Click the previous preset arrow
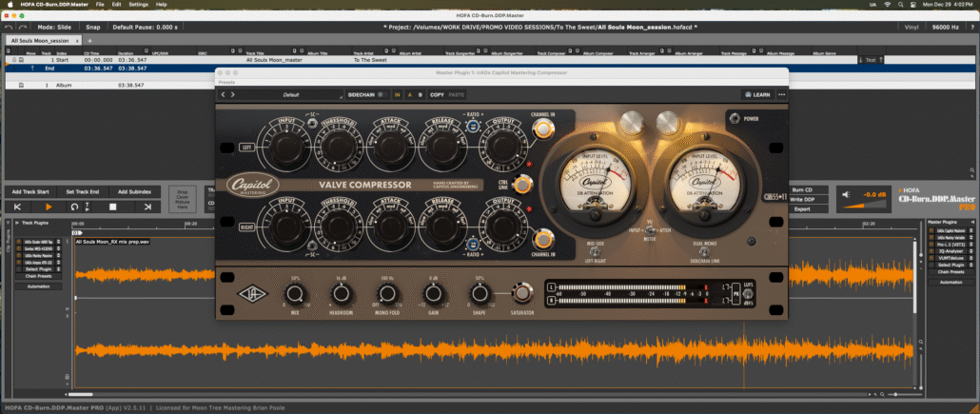The width and height of the screenshot is (980, 414). coord(224,94)
